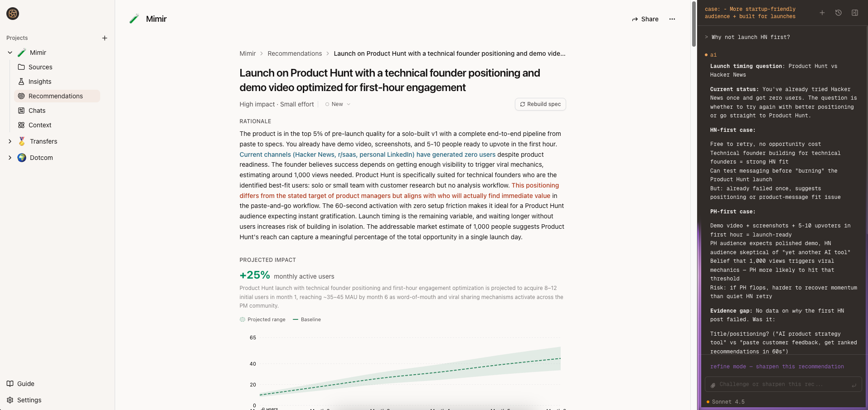
Task: Click the attachment icon in the chat input
Action: tap(713, 385)
